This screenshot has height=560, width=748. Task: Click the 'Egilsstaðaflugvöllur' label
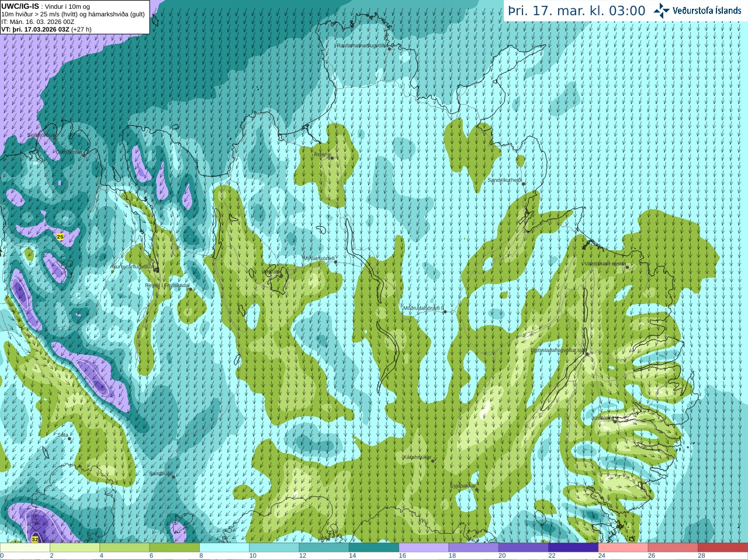coord(558,350)
